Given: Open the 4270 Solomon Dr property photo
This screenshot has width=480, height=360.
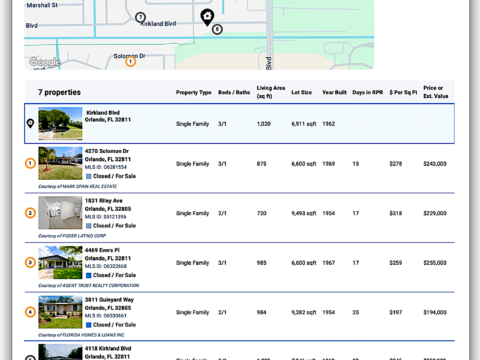Looking at the screenshot, I should [60, 163].
